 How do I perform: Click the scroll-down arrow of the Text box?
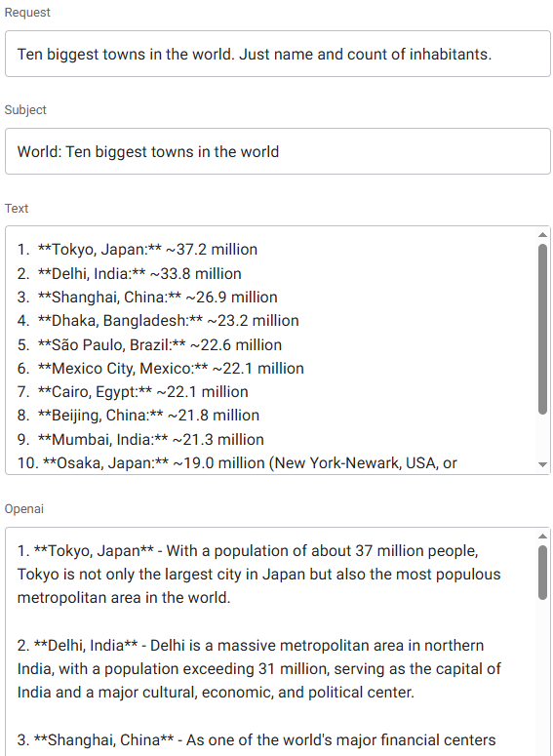(x=542, y=464)
